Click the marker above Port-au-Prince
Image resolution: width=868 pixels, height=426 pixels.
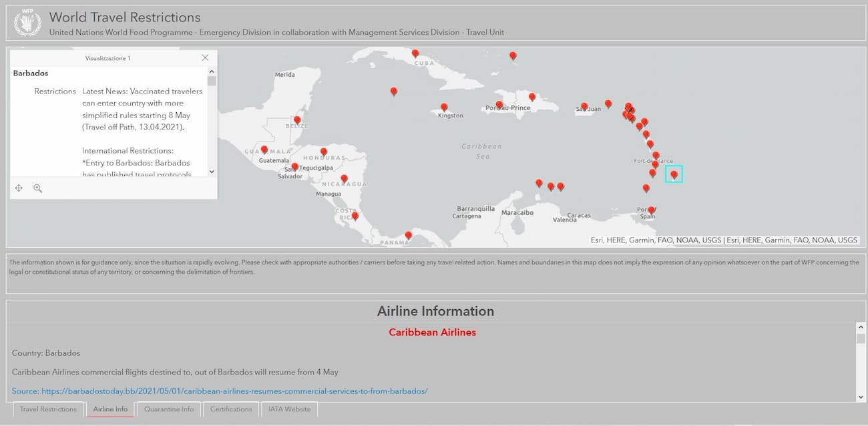[x=499, y=105]
